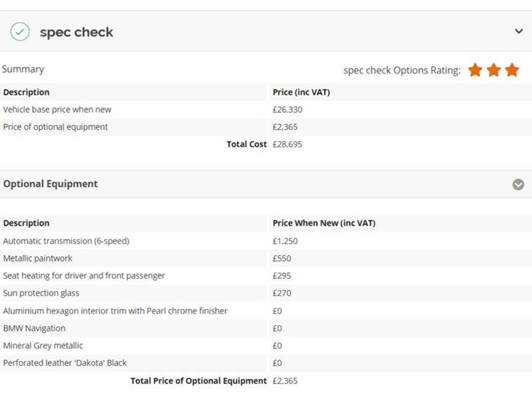
Task: Click the spec check heading
Action: (76, 32)
